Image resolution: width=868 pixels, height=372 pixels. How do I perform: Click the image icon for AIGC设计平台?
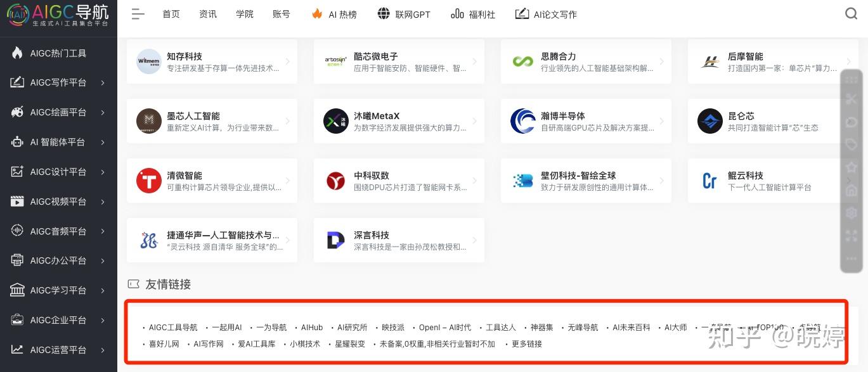[18, 172]
